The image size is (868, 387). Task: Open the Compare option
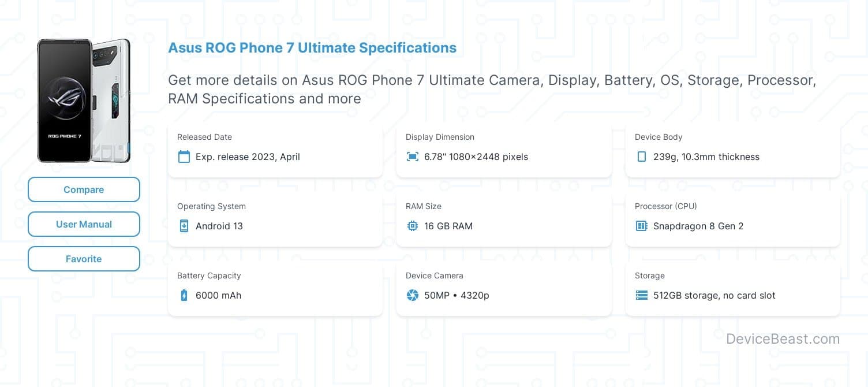pos(84,189)
